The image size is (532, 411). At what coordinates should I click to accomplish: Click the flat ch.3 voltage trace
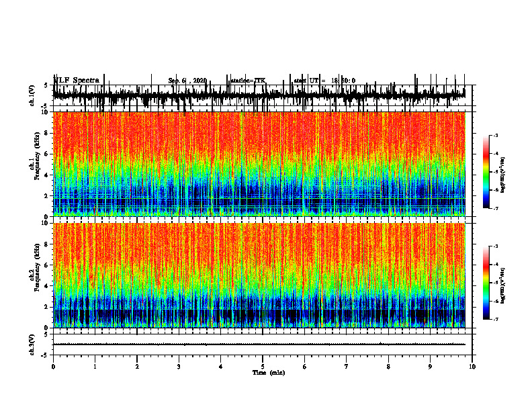point(259,345)
